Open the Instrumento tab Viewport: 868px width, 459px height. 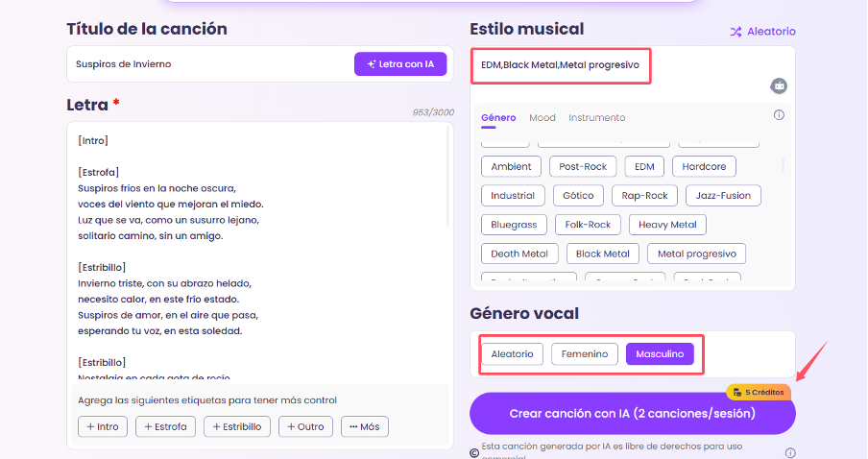[x=596, y=118]
